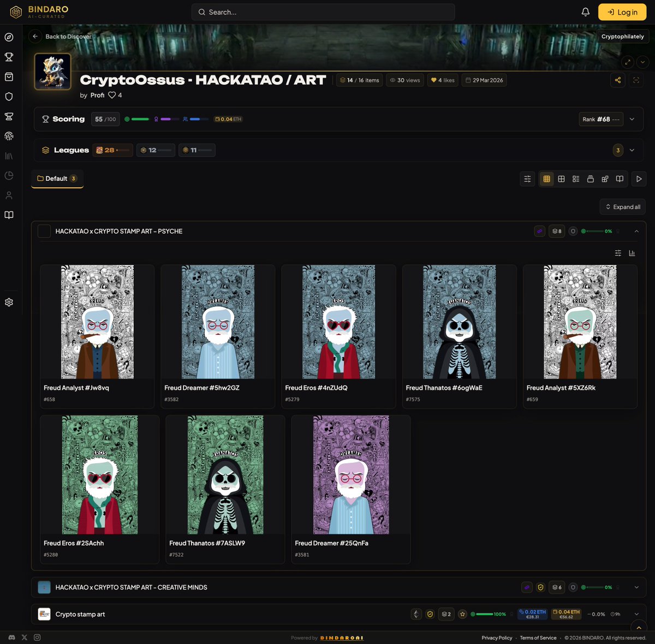Click the league badge showing 11
Image resolution: width=655 pixels, height=644 pixels.
tap(196, 150)
